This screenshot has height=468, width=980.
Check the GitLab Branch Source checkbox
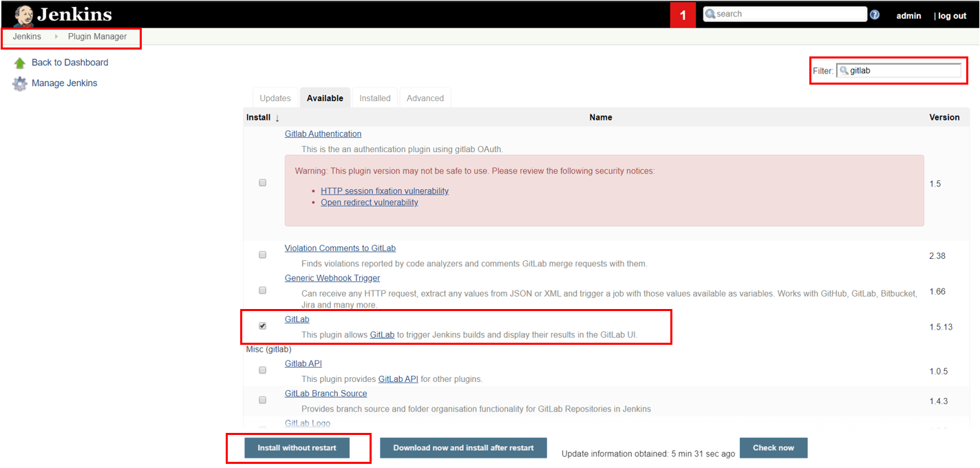pyautogui.click(x=262, y=399)
